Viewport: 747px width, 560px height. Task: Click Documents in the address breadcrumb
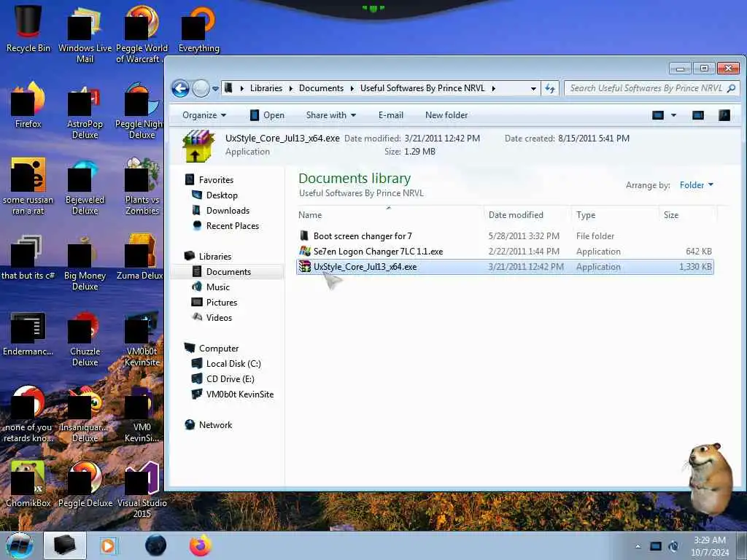coord(321,88)
